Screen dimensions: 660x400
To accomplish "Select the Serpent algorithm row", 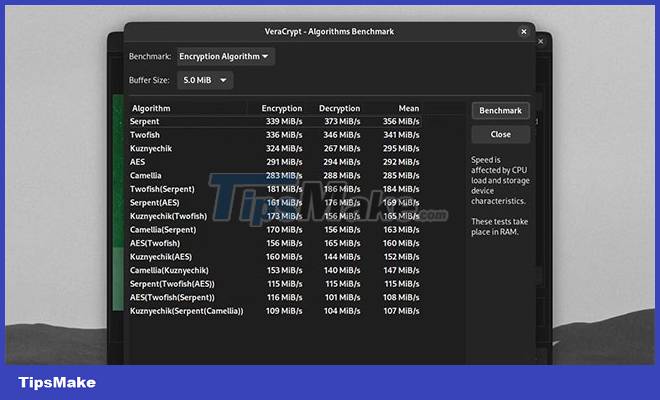I will pos(275,121).
